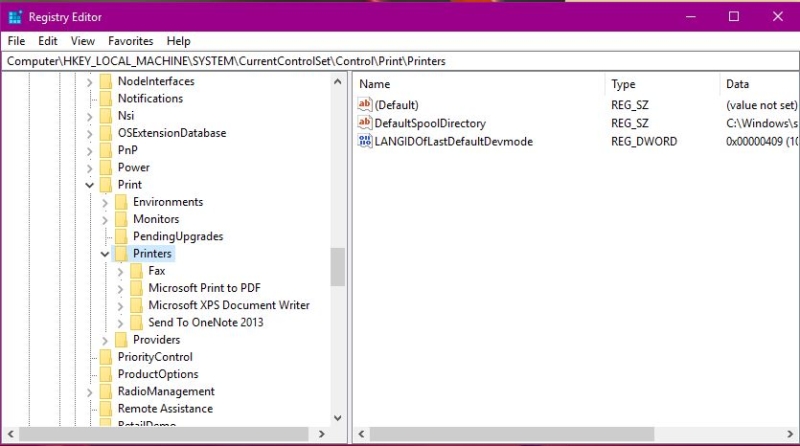Expand the Monitors key

click(x=105, y=220)
